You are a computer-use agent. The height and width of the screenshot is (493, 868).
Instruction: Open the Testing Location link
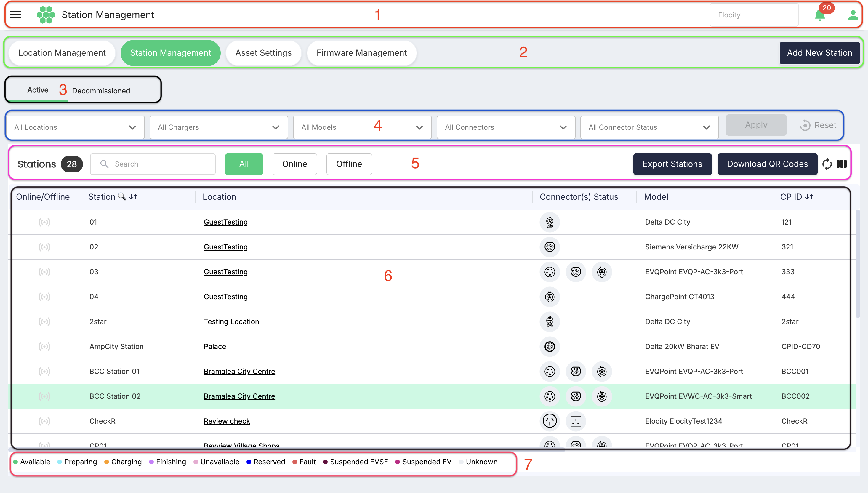231,322
